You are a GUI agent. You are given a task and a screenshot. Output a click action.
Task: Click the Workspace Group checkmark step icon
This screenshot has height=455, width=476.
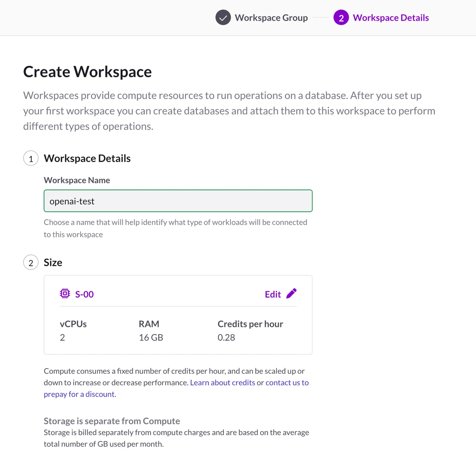[x=223, y=18]
